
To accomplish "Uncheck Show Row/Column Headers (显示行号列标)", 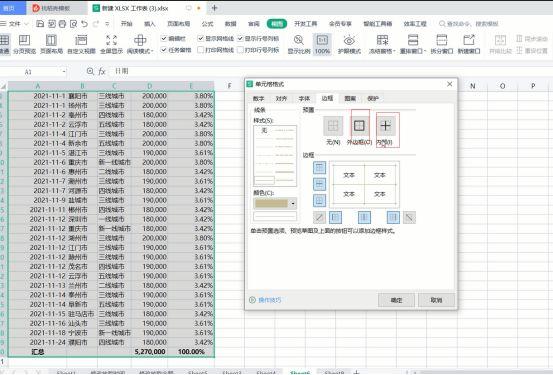I will [x=240, y=38].
